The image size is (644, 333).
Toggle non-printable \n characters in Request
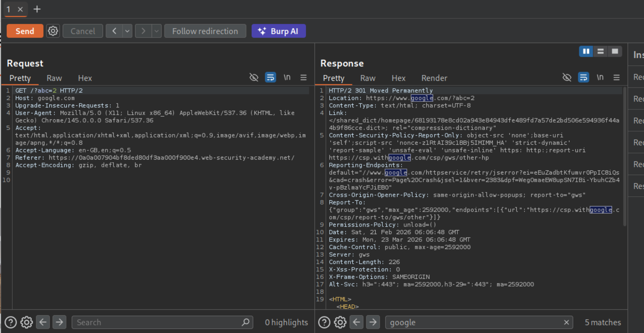[x=287, y=78]
